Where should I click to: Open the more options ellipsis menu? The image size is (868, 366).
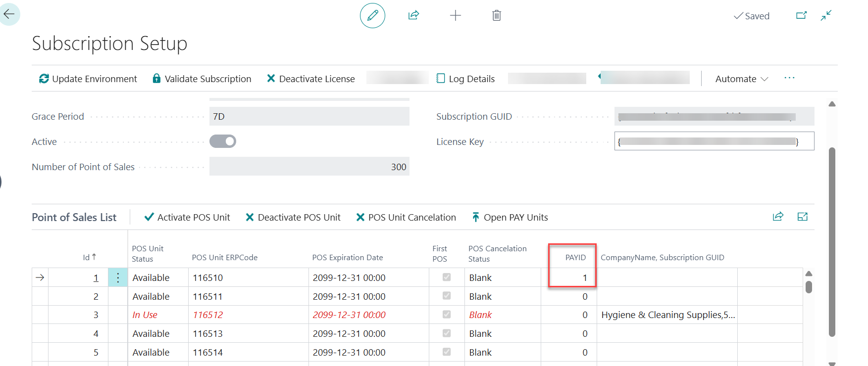click(x=789, y=78)
